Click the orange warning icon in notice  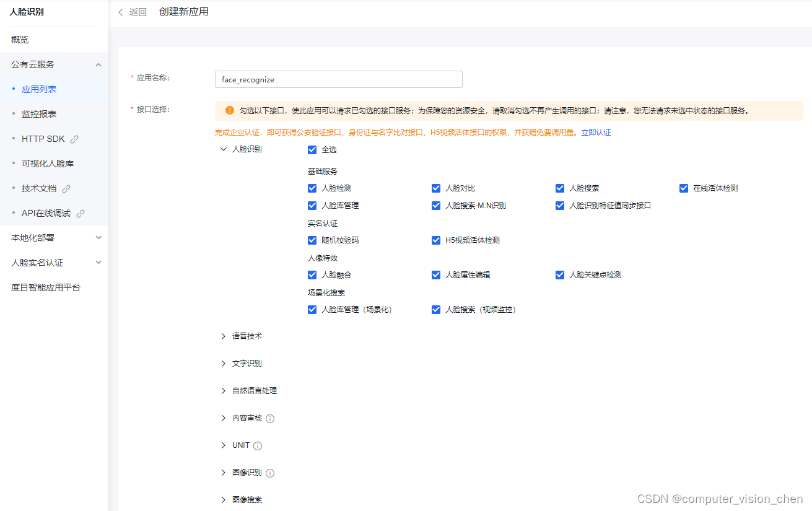pos(230,110)
